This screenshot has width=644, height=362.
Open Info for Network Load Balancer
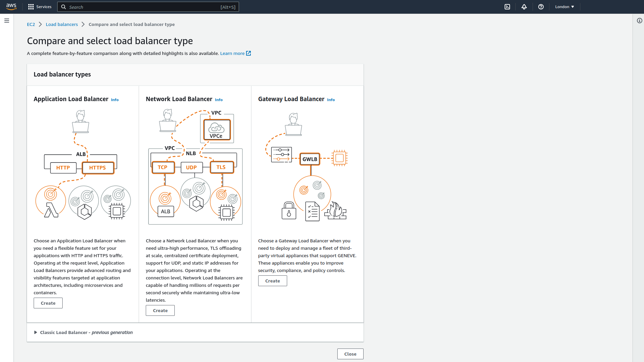pyautogui.click(x=219, y=100)
